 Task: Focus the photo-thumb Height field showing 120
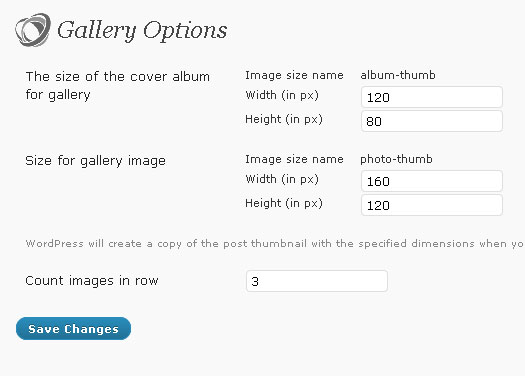(432, 205)
